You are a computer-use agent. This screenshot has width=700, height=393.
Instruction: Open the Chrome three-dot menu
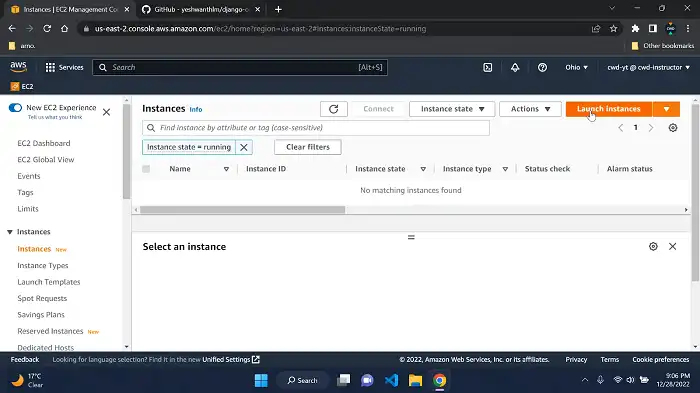tap(688, 29)
